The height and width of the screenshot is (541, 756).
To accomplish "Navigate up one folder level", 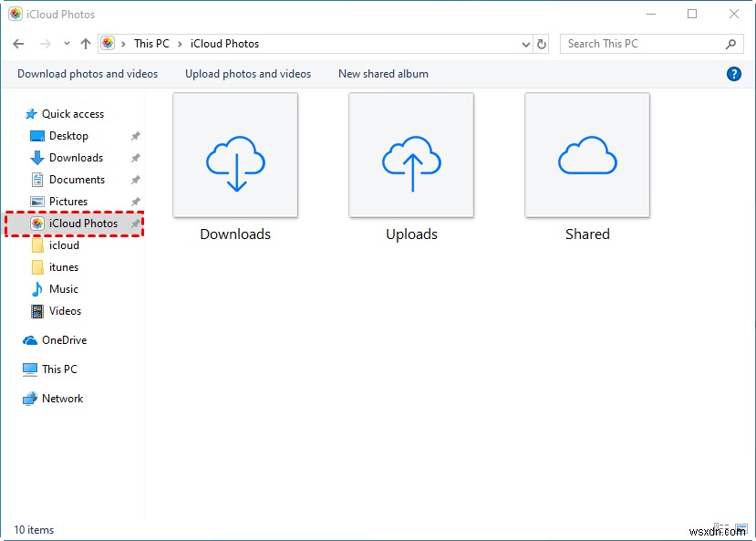I will pos(85,43).
